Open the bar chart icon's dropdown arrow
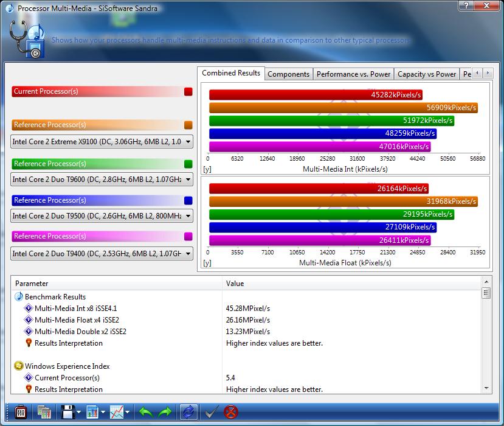 click(x=103, y=412)
